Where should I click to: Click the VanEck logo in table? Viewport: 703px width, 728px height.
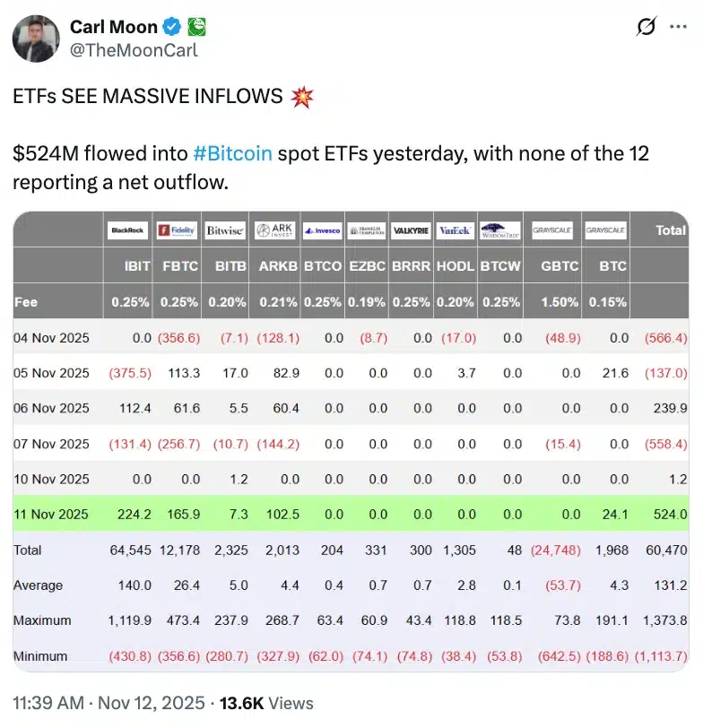click(455, 230)
